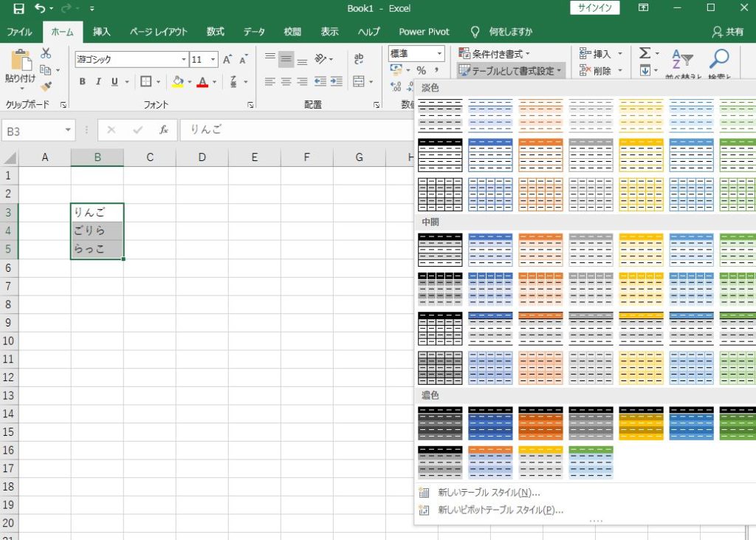Switch to the 挿入 ribbon tab
The image size is (756, 540).
[x=102, y=32]
